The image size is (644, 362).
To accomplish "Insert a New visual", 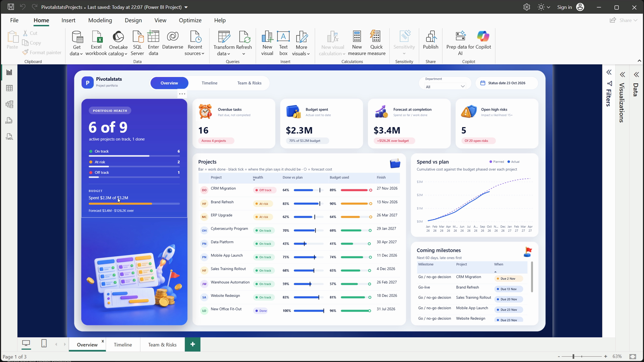I will tap(267, 43).
